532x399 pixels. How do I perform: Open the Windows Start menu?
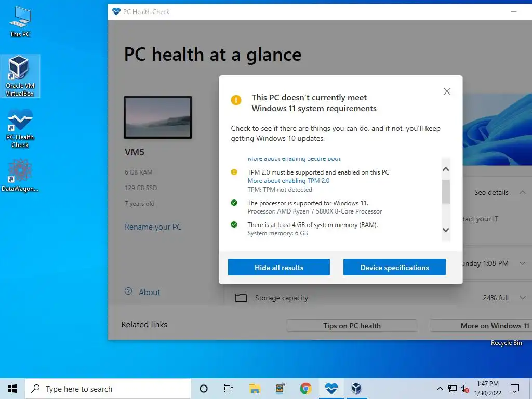pos(12,389)
